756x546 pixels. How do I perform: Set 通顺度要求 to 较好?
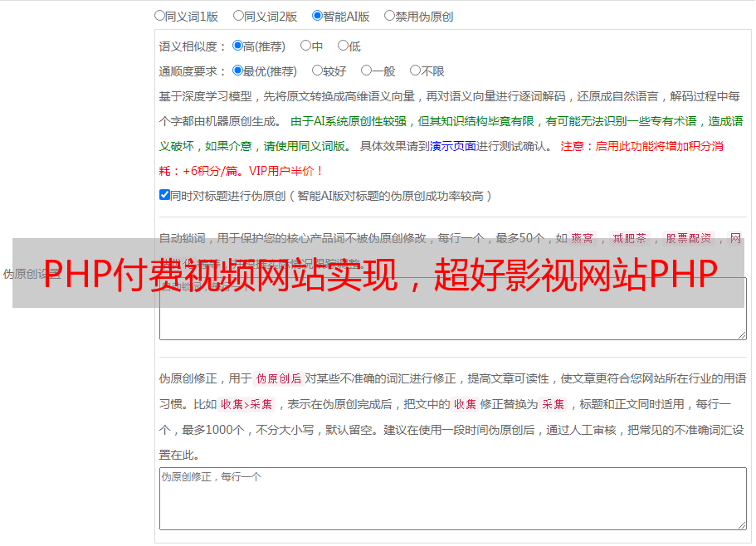tap(317, 71)
